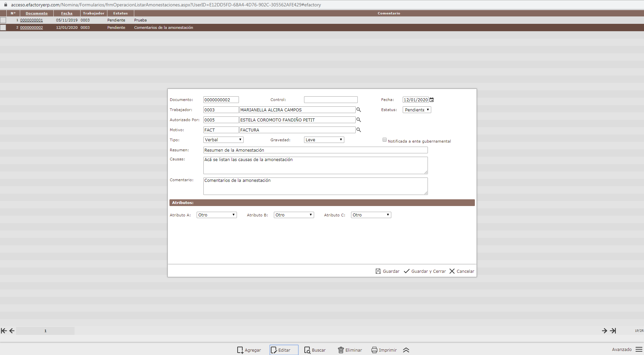Image resolution: width=644 pixels, height=355 pixels.
Task: Click 1P/2R page counter
Action: click(639, 331)
